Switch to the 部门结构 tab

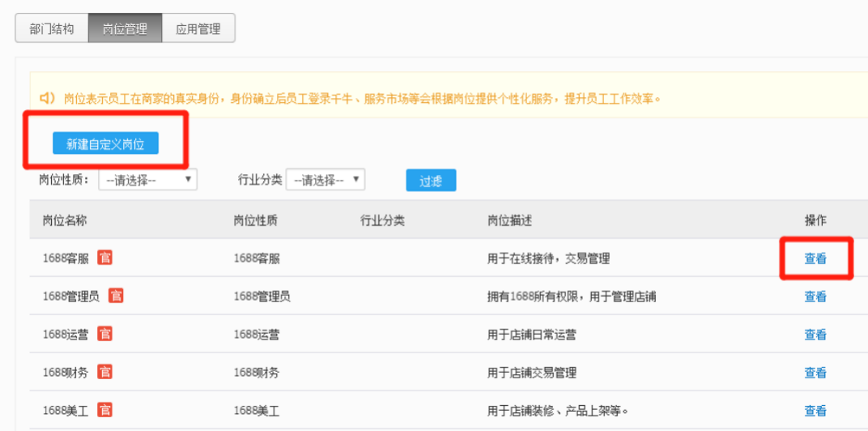[52, 29]
